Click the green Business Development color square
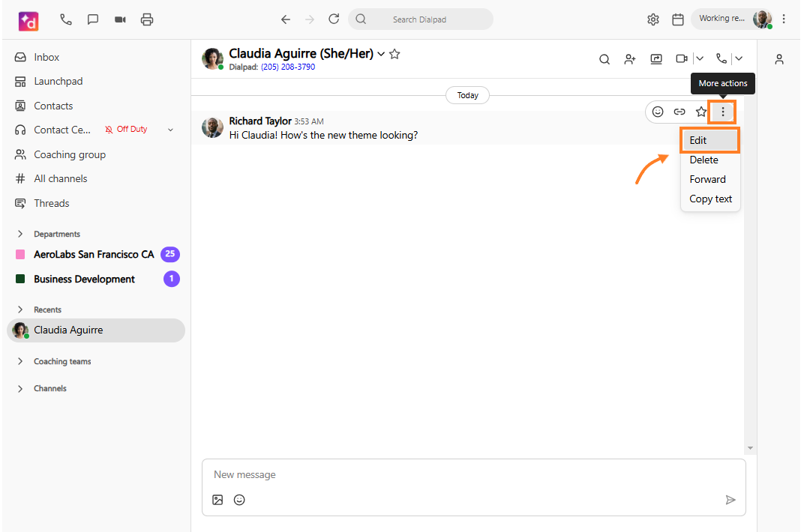The height and width of the screenshot is (532, 801). (20, 279)
